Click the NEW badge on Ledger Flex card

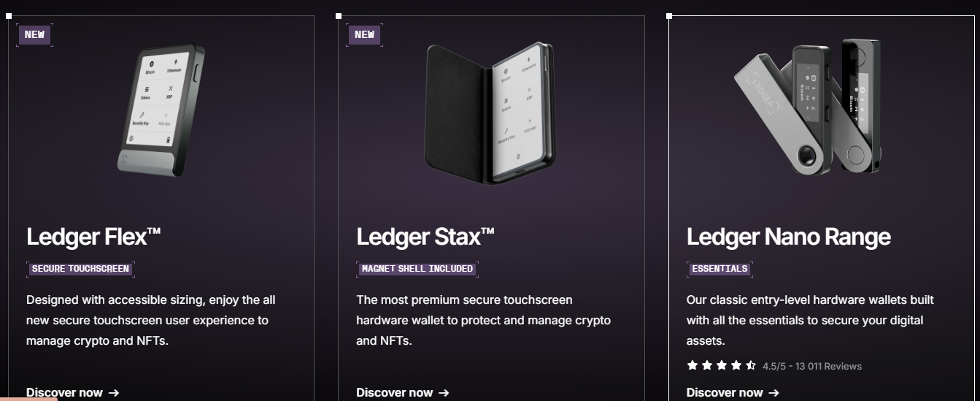click(x=34, y=34)
